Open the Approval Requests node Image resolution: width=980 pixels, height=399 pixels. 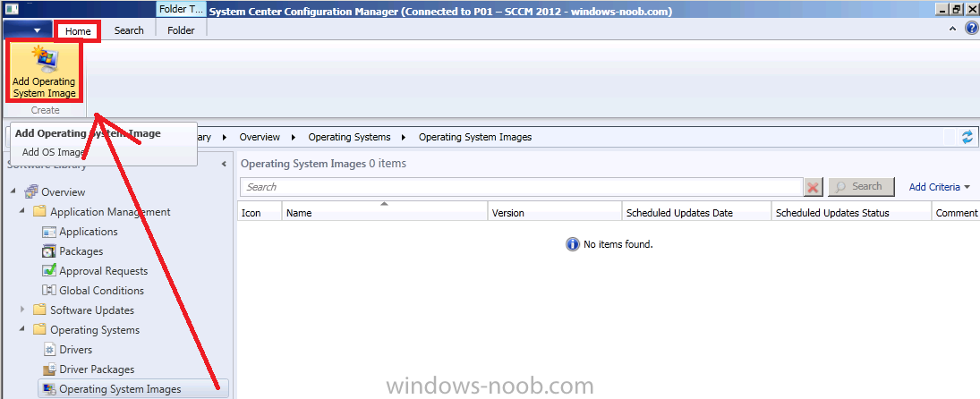coord(103,271)
